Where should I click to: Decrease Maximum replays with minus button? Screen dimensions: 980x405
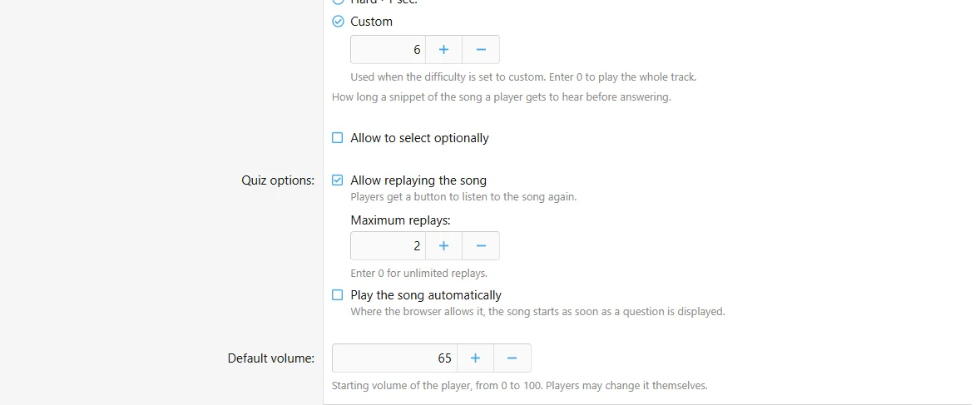point(481,245)
